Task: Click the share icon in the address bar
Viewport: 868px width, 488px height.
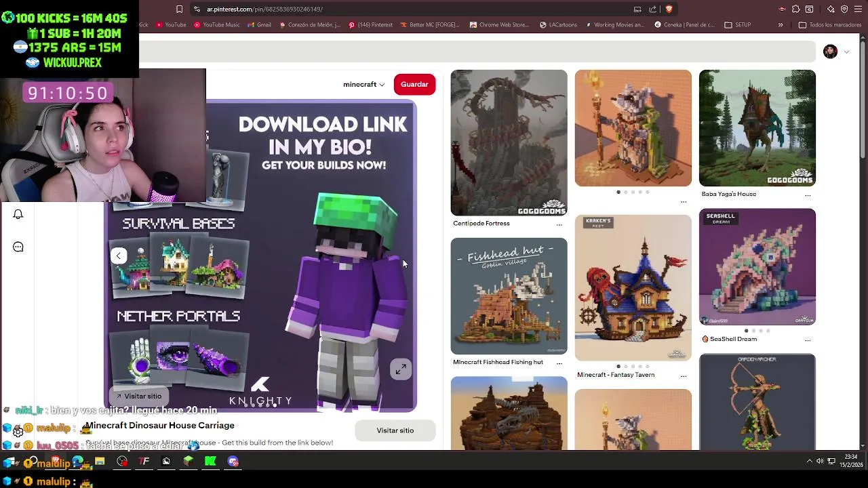Action: [x=653, y=9]
